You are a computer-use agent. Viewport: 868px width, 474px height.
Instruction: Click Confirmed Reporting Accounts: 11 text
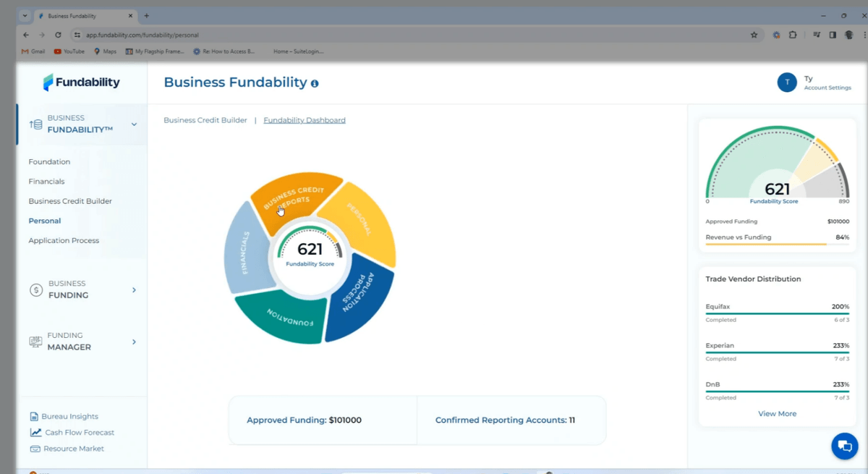click(x=505, y=420)
